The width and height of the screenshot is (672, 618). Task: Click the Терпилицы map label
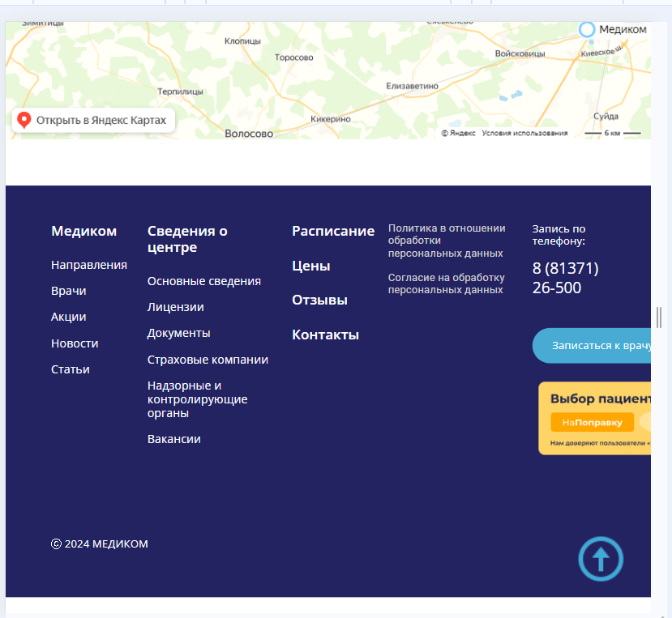(180, 92)
